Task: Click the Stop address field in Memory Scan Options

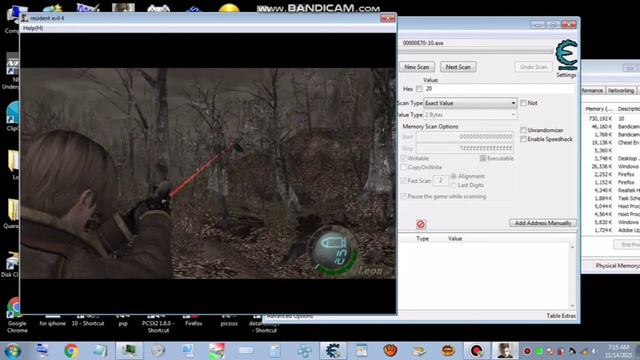Action: click(x=464, y=148)
